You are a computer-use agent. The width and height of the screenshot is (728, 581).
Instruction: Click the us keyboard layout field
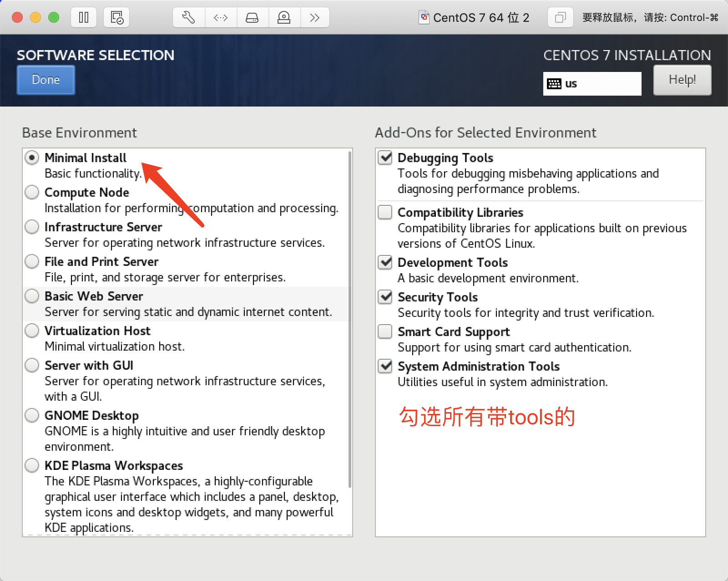tap(592, 84)
